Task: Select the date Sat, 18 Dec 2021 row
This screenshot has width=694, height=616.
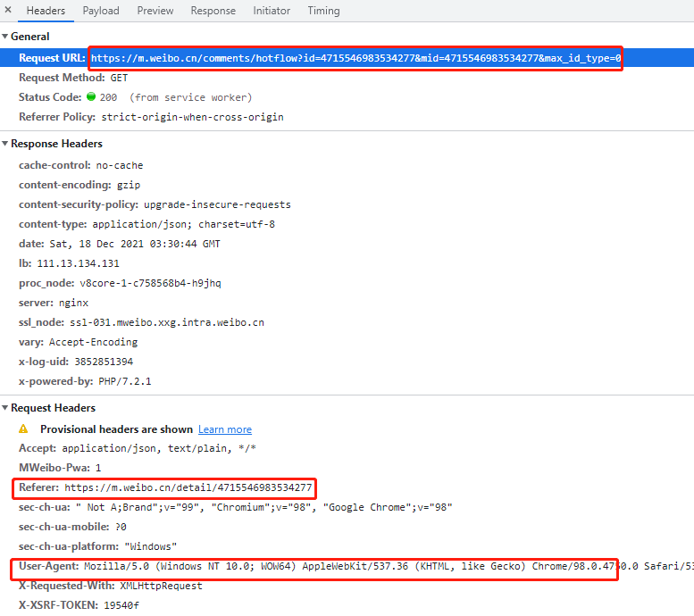Action: (x=120, y=244)
